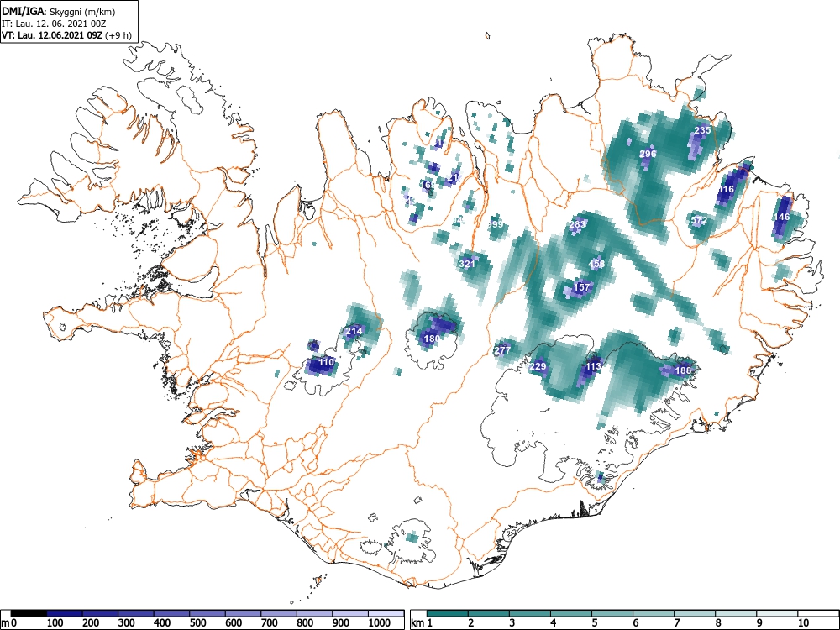Click the 296 visibility value in the northeast
Screen dimensions: 840x630
pyautogui.click(x=648, y=154)
